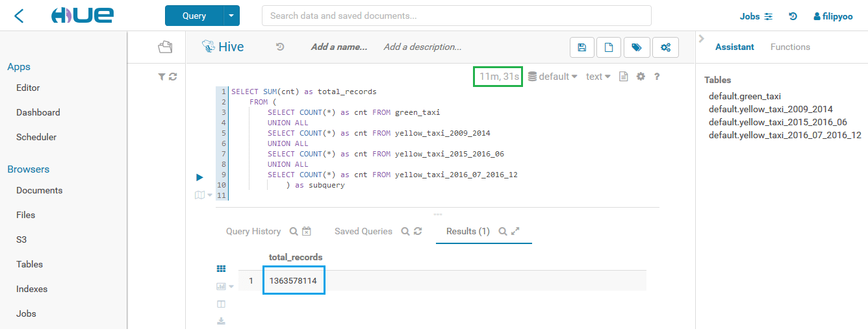The height and width of the screenshot is (331, 868).
Task: Click the documents folder icon above the filter
Action: pos(165,47)
